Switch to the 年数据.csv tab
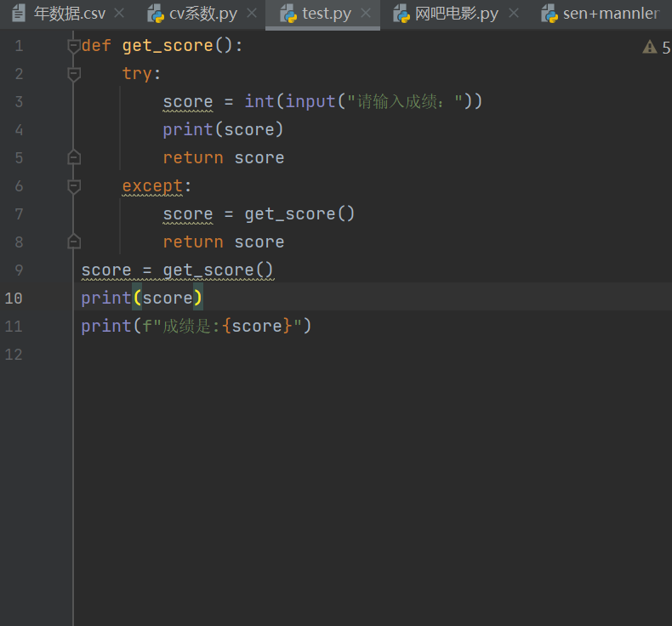The image size is (672, 626). click(x=69, y=14)
